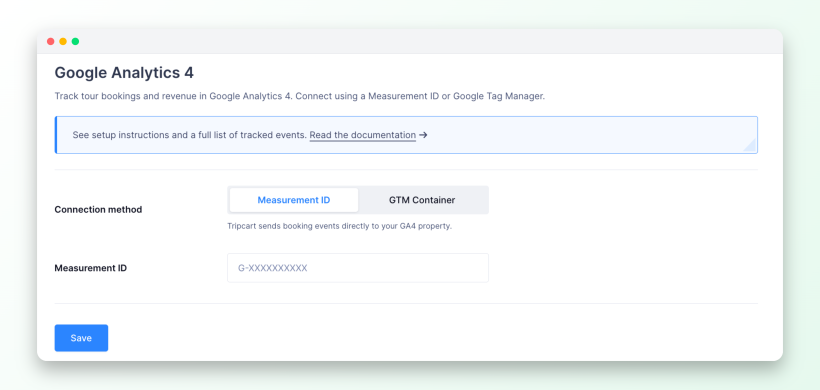Focus the G-XXXXXXXXXX Measurement ID field
820x390 pixels.
358,268
